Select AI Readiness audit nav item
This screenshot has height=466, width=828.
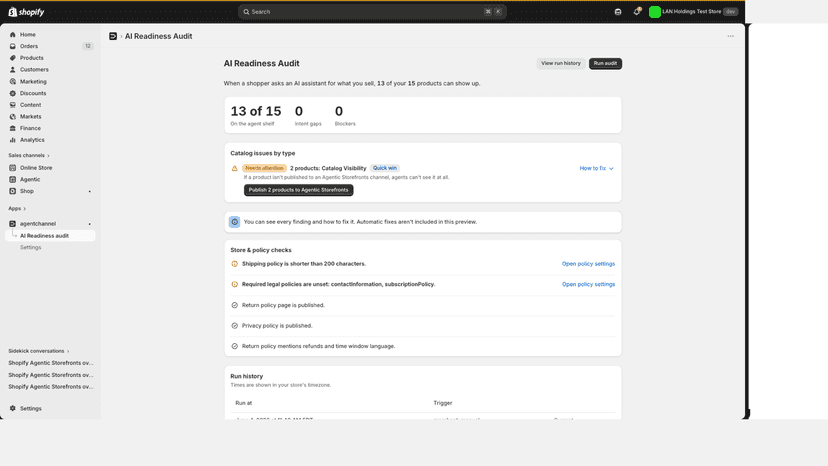(51, 236)
